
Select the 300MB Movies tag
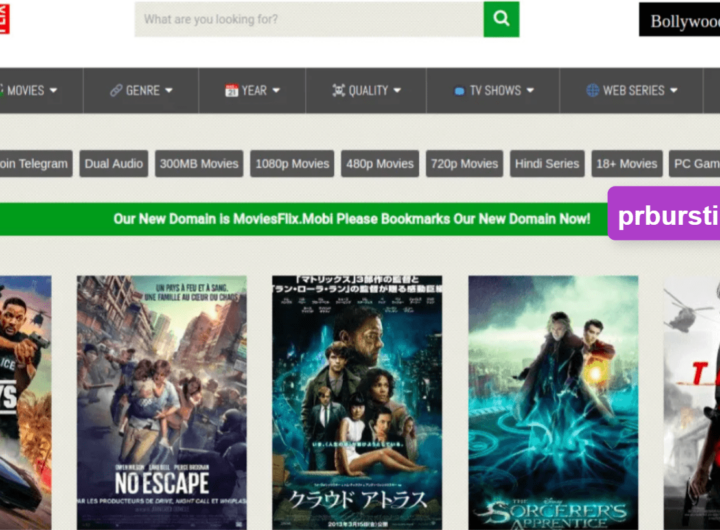point(199,164)
